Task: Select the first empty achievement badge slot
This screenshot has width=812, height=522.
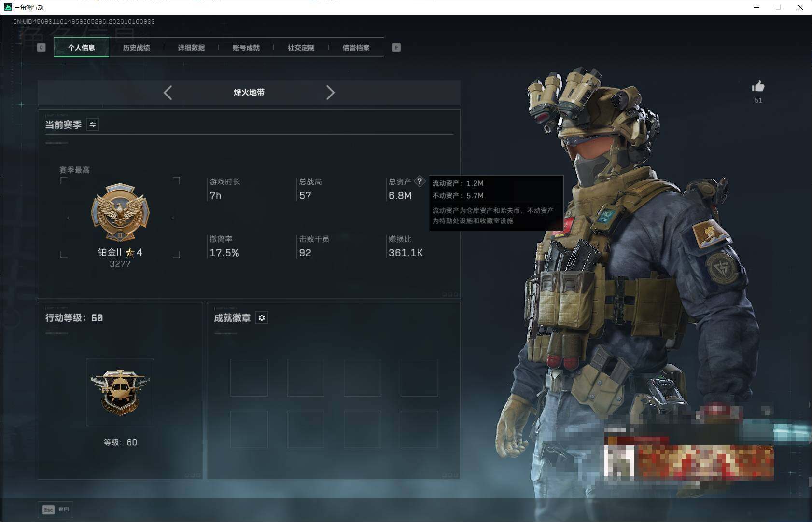Action: 249,378
